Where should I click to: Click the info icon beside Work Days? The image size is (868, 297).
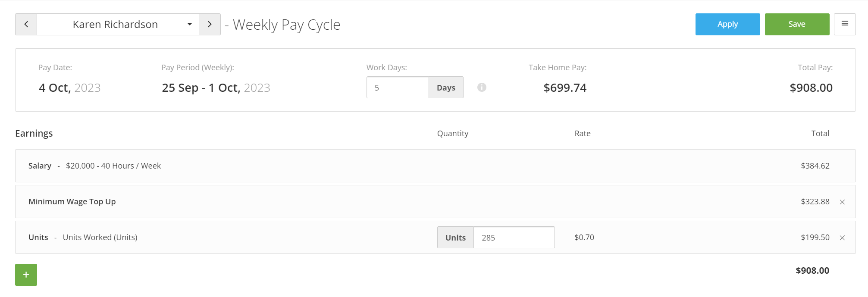482,88
